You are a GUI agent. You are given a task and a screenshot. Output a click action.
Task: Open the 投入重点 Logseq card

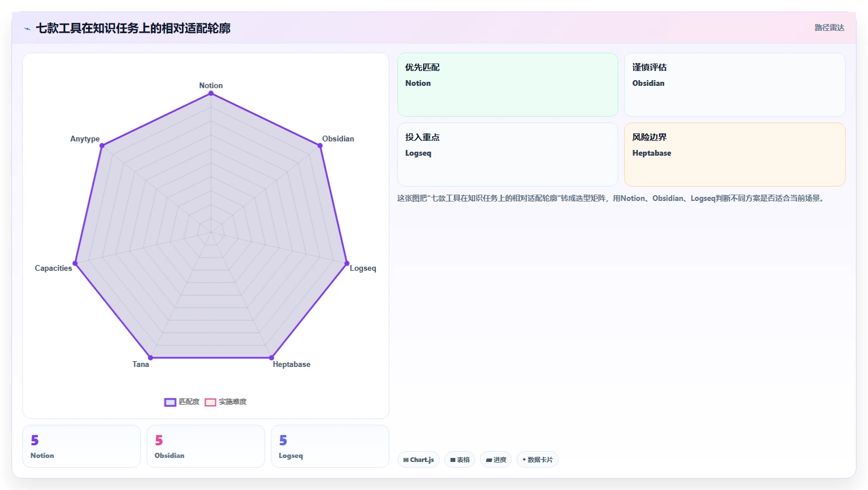(508, 155)
